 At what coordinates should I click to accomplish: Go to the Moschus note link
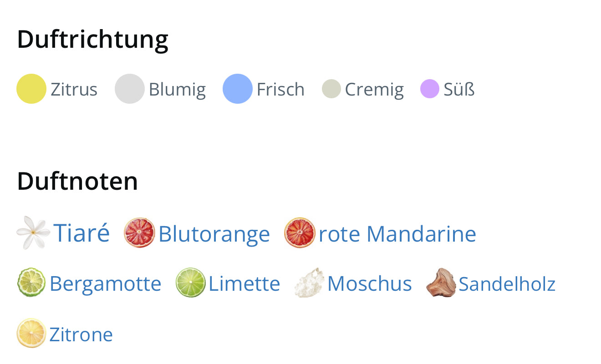369,283
